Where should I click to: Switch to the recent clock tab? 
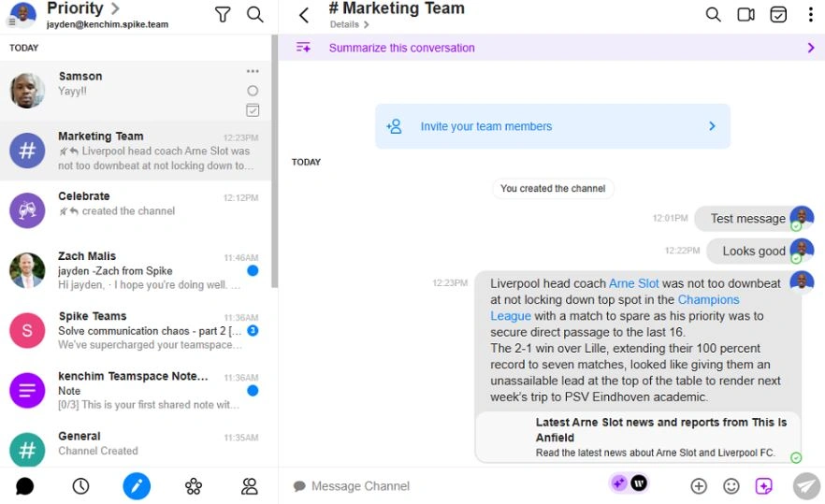pyautogui.click(x=80, y=485)
